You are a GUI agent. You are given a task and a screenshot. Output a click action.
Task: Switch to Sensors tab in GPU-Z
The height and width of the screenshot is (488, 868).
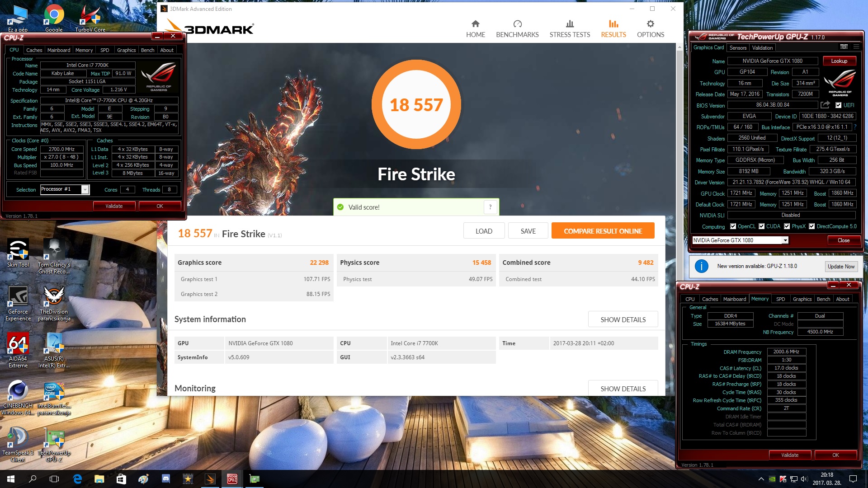(738, 48)
